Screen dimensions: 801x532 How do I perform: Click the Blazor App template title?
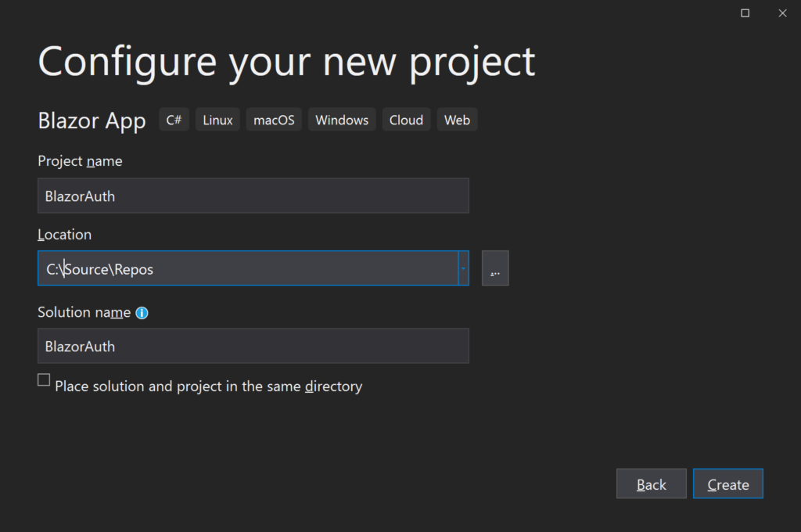[x=92, y=120]
